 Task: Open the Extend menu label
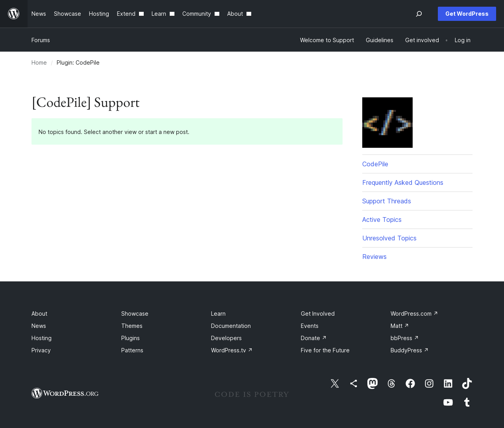(x=126, y=14)
